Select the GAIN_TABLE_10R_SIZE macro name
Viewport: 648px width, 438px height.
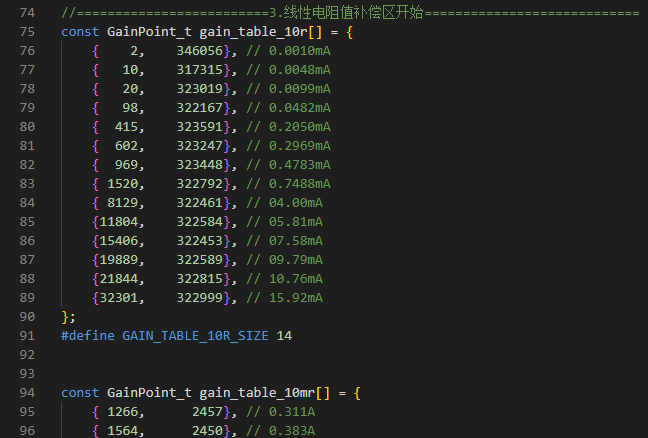coord(195,336)
